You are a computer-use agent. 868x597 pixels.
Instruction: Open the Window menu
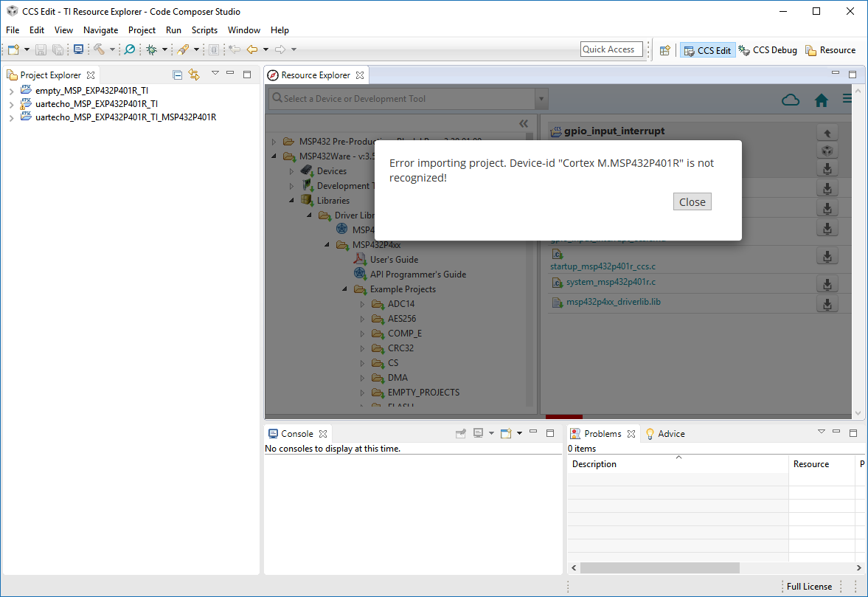(243, 30)
